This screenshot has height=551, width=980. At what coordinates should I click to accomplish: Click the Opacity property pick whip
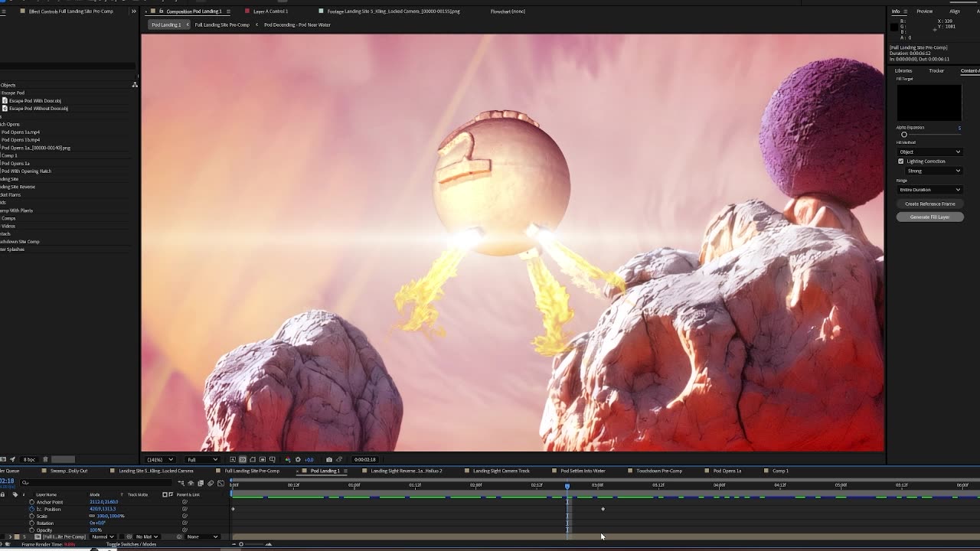click(x=185, y=530)
